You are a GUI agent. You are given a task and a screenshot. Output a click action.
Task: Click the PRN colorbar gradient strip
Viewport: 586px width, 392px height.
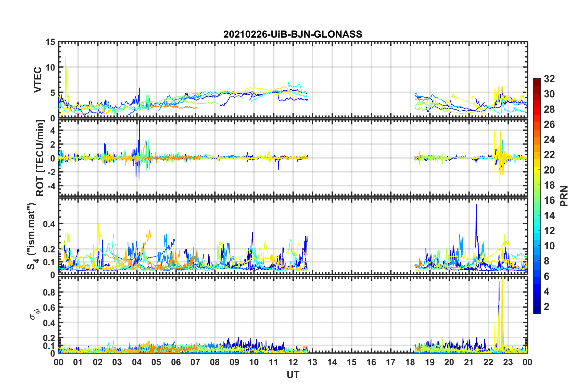[537, 196]
